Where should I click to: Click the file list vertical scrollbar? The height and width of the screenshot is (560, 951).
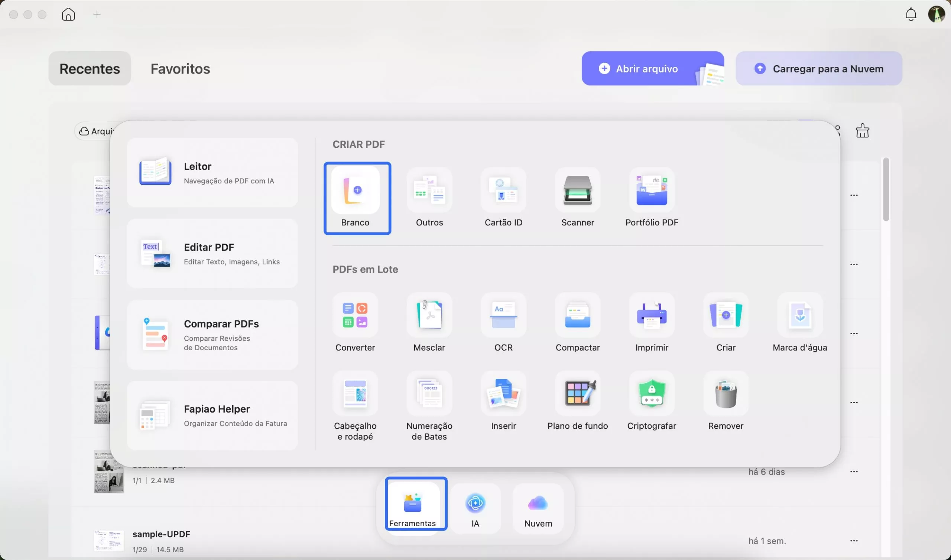point(886,189)
